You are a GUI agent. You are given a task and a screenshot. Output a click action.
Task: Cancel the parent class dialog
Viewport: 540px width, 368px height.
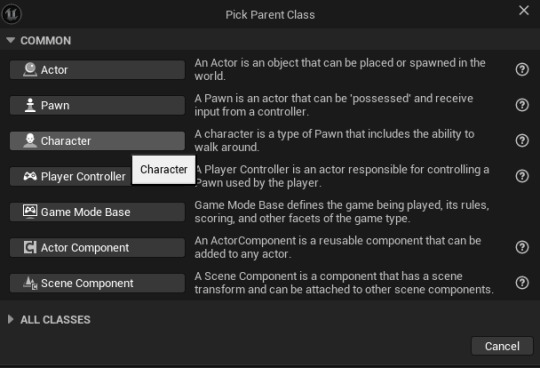pos(502,346)
